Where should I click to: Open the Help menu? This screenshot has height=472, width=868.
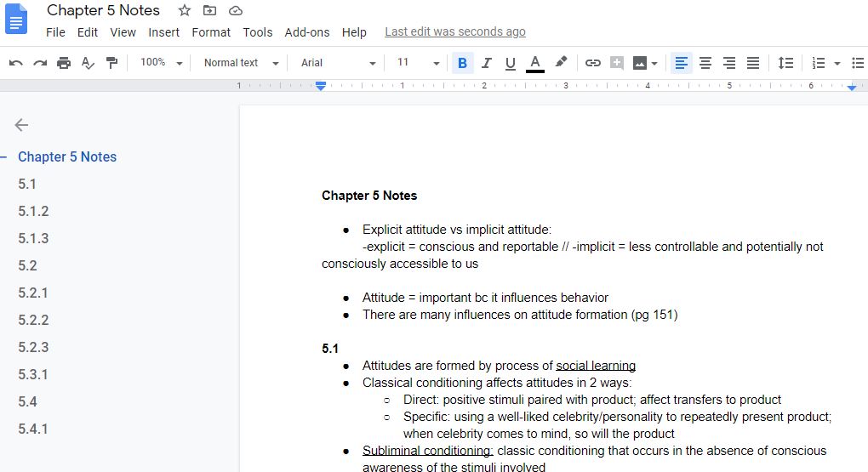(x=354, y=32)
